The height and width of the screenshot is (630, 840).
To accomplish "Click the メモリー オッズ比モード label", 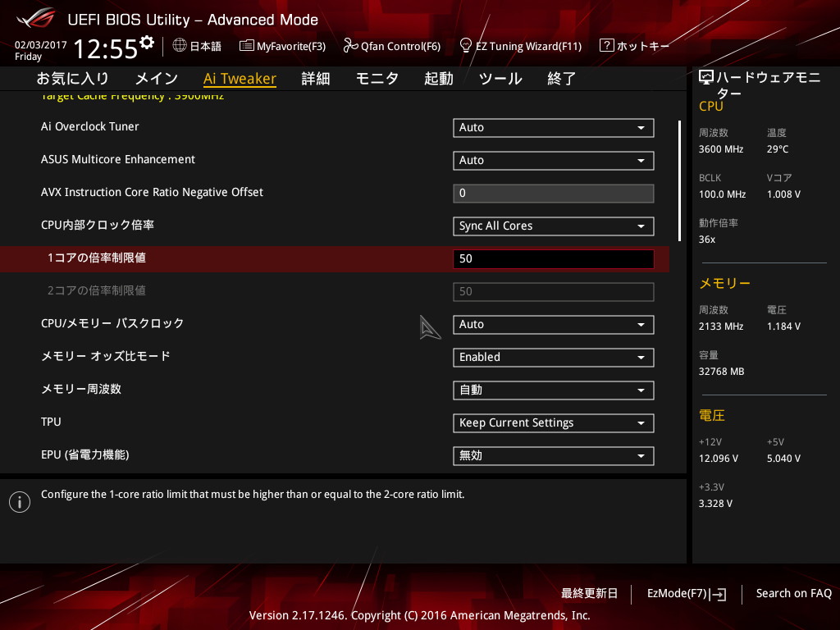I will click(106, 356).
